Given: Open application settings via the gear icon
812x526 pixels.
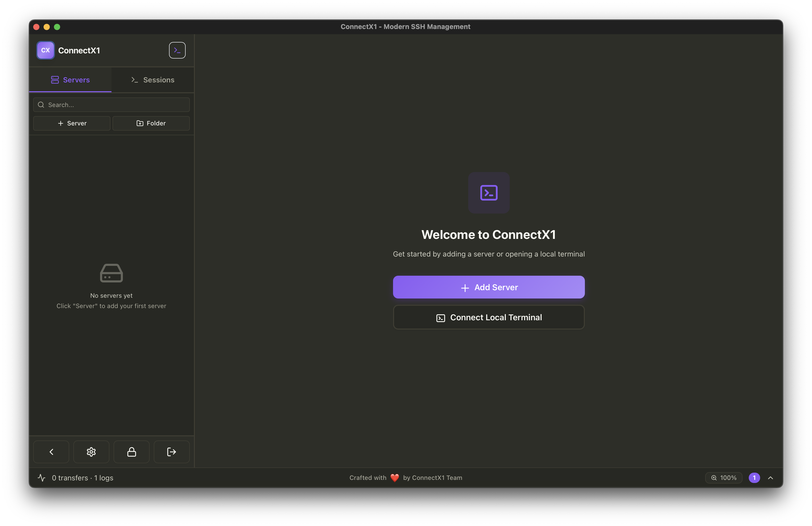Looking at the screenshot, I should [91, 452].
